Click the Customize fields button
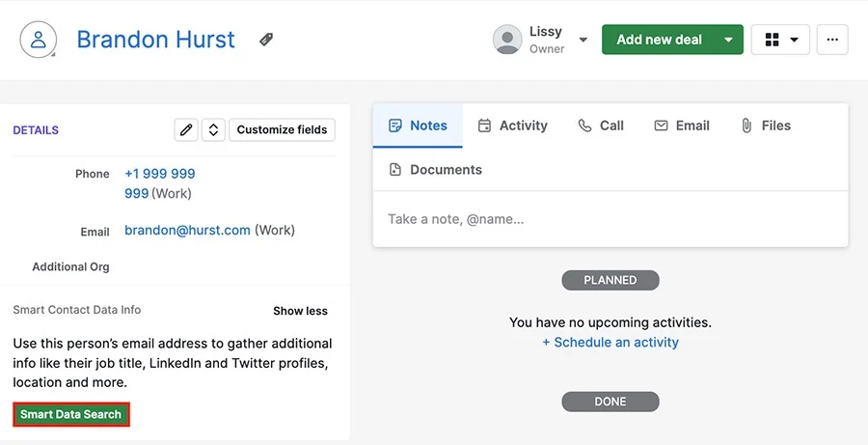The image size is (868, 445). pos(282,129)
